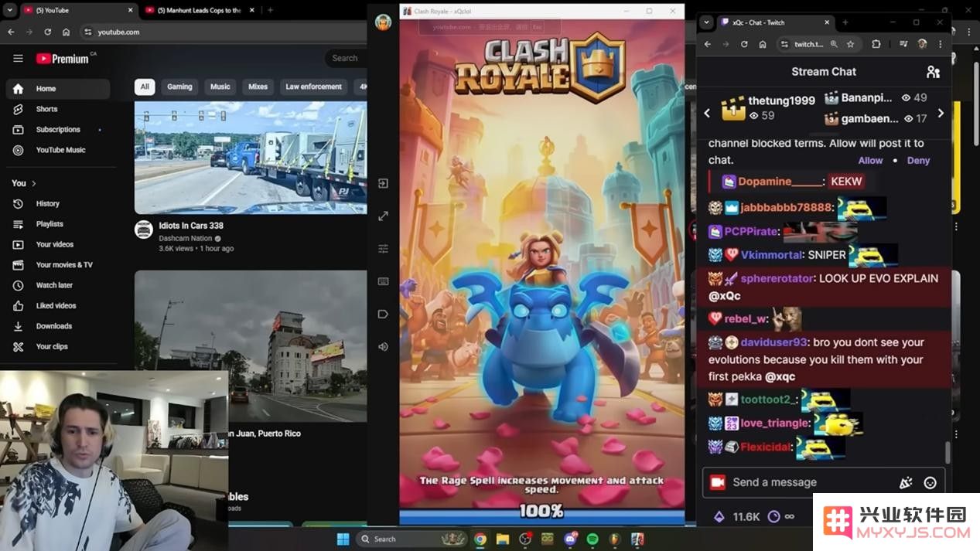Open the Twitch chat community icon

coord(933,72)
